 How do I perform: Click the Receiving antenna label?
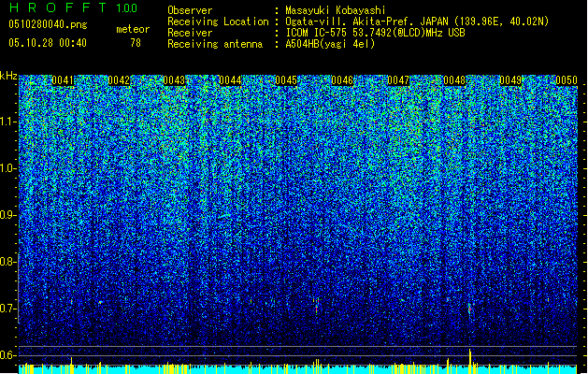[215, 44]
